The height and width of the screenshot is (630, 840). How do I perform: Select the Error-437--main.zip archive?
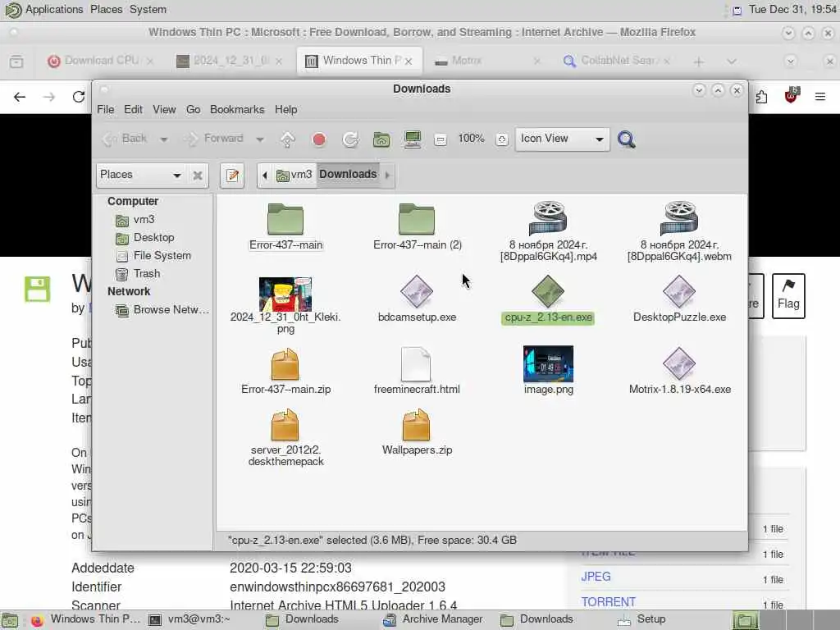click(x=285, y=372)
